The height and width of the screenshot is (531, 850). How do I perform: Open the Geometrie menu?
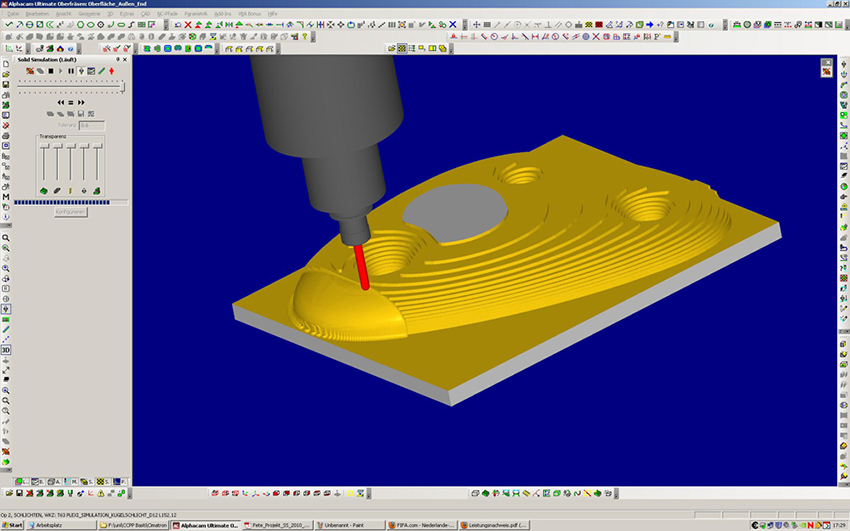(91, 14)
